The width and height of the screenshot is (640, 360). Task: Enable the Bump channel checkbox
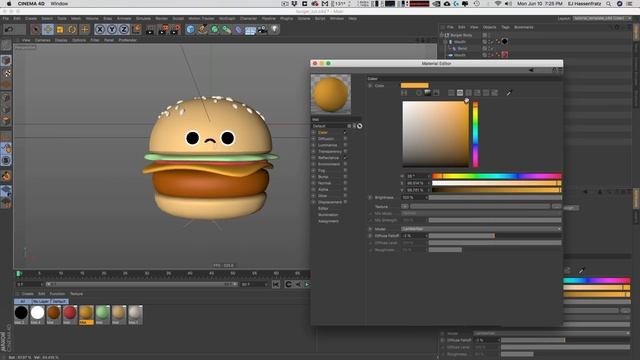tap(345, 177)
